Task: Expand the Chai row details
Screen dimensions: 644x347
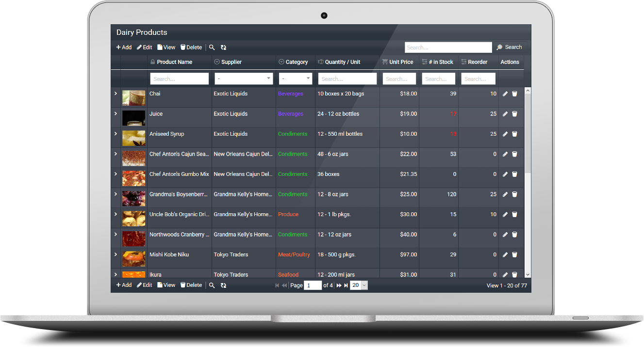Action: tap(116, 94)
